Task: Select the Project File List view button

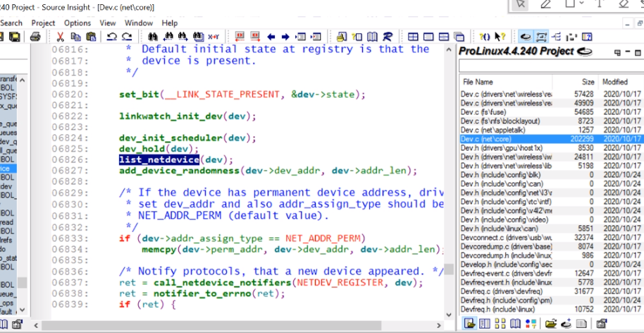Action: pyautogui.click(x=469, y=323)
